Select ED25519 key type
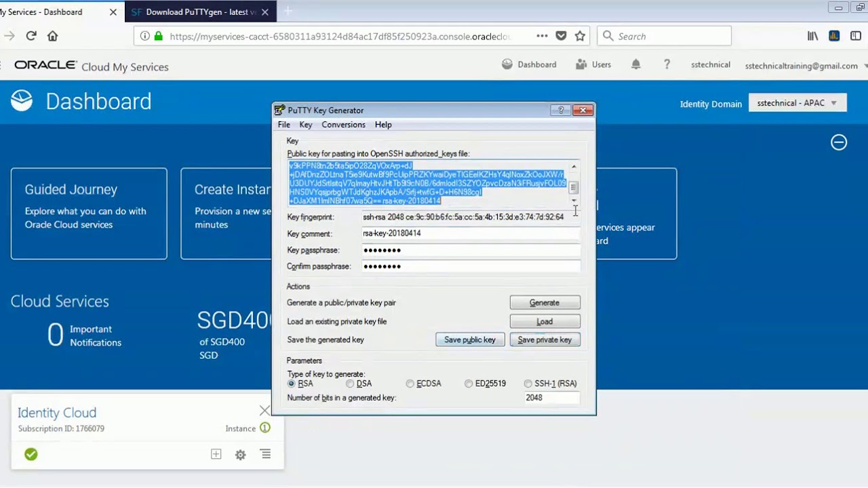 point(469,384)
